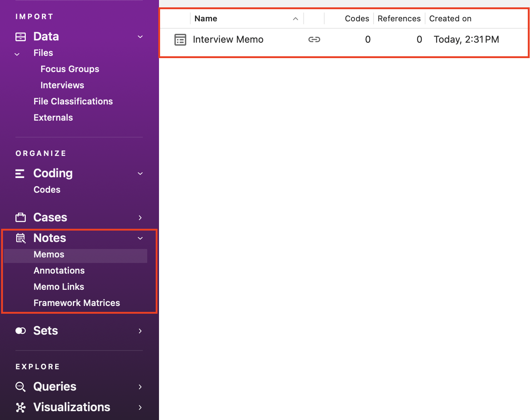
Task: Open Annotations under Notes
Action: (x=59, y=271)
